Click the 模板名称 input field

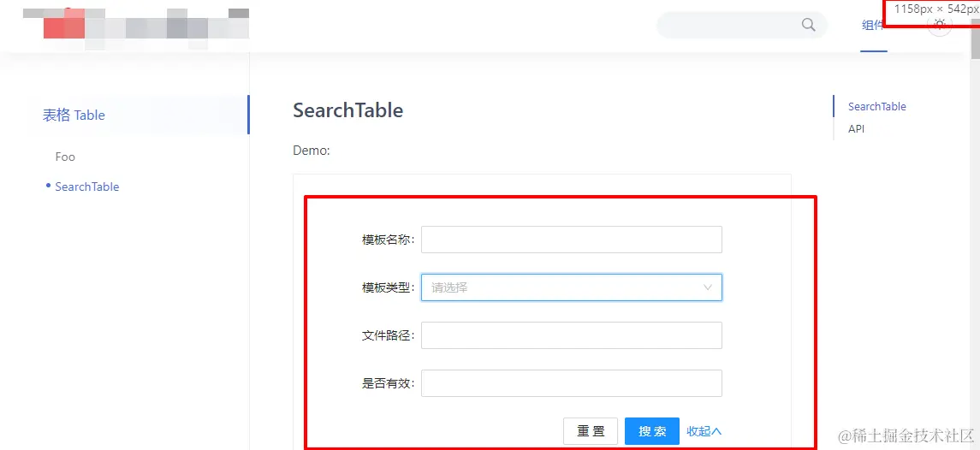click(x=571, y=240)
